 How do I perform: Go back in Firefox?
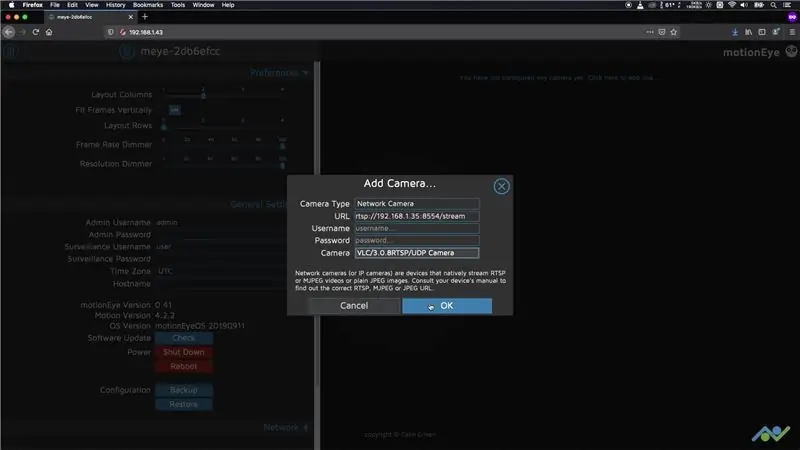pyautogui.click(x=9, y=32)
